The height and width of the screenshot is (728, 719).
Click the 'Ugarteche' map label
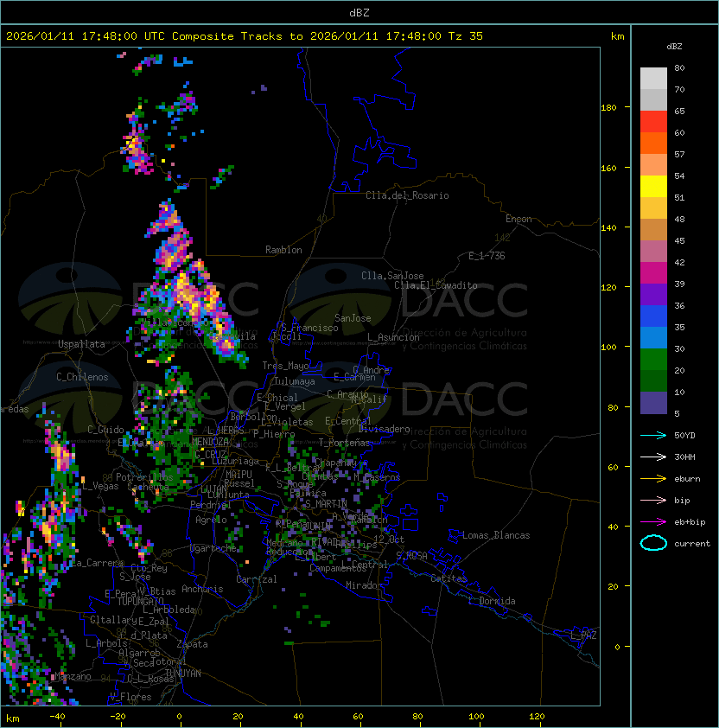(213, 548)
